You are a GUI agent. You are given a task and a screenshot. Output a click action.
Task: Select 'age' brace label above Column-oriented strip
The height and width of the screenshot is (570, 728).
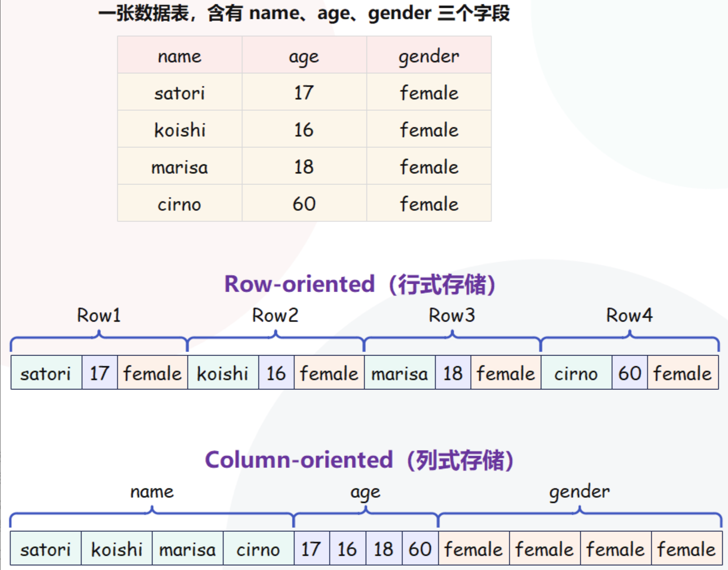pyautogui.click(x=365, y=493)
